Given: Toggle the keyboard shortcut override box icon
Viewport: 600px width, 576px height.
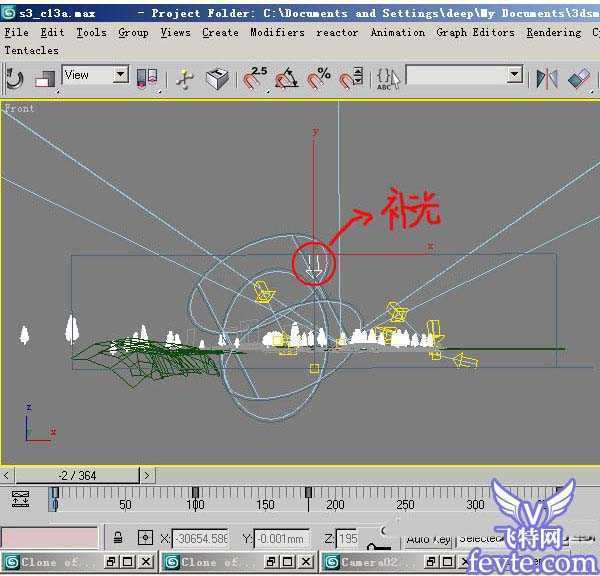Looking at the screenshot, I should pos(217,79).
